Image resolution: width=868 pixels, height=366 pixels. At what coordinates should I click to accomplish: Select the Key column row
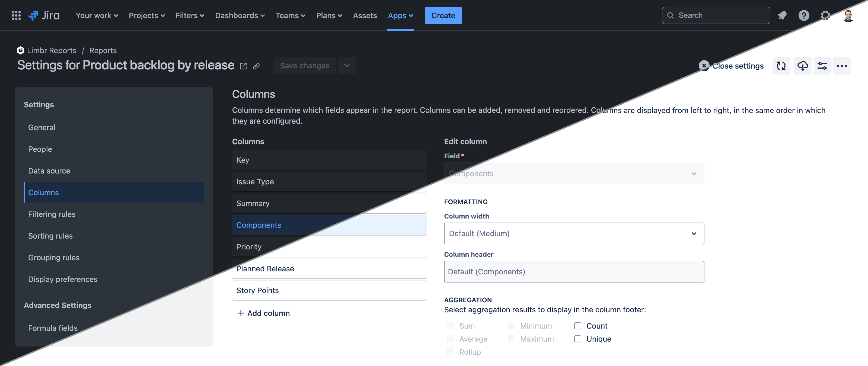click(329, 160)
